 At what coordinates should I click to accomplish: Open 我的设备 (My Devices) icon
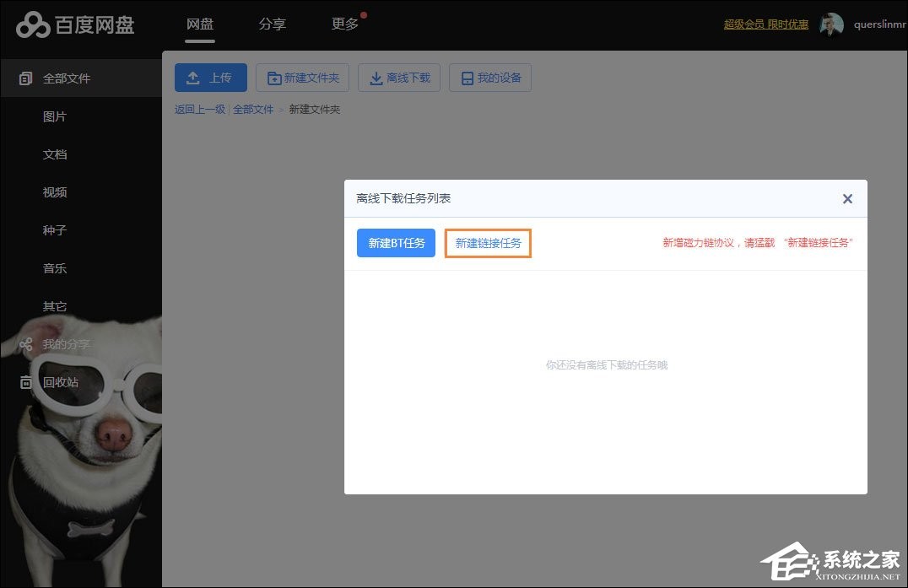[x=489, y=77]
